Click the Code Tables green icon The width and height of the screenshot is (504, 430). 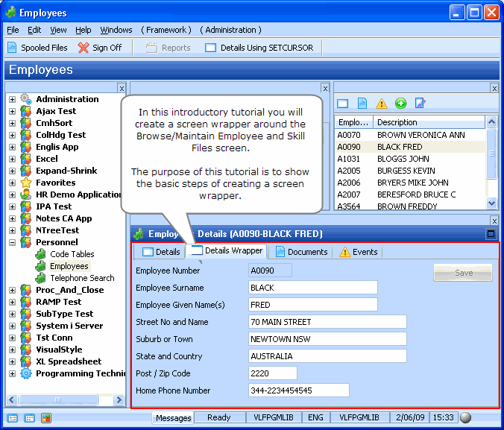40,254
